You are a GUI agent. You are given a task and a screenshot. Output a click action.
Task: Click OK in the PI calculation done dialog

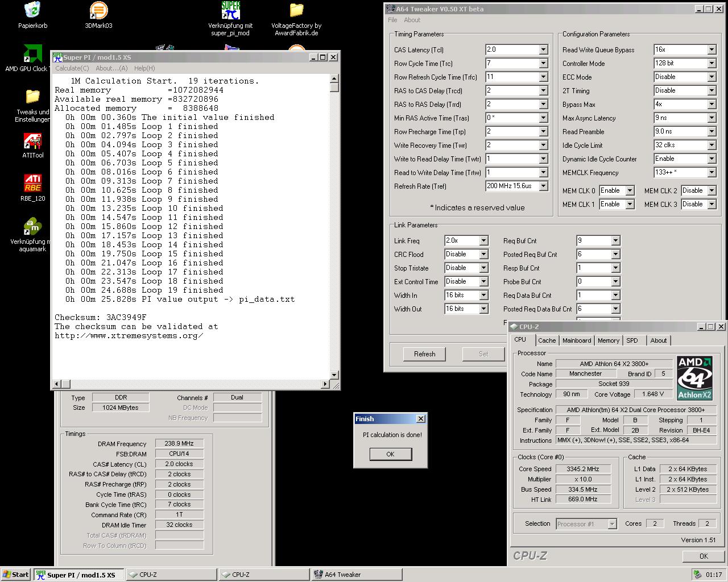tap(390, 454)
